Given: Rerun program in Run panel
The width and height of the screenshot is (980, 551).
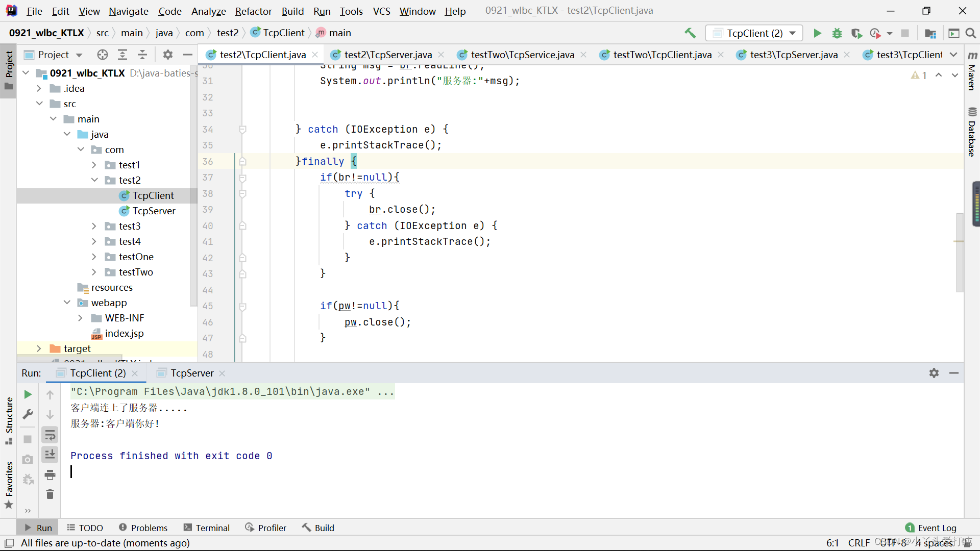Looking at the screenshot, I should pos(28,394).
